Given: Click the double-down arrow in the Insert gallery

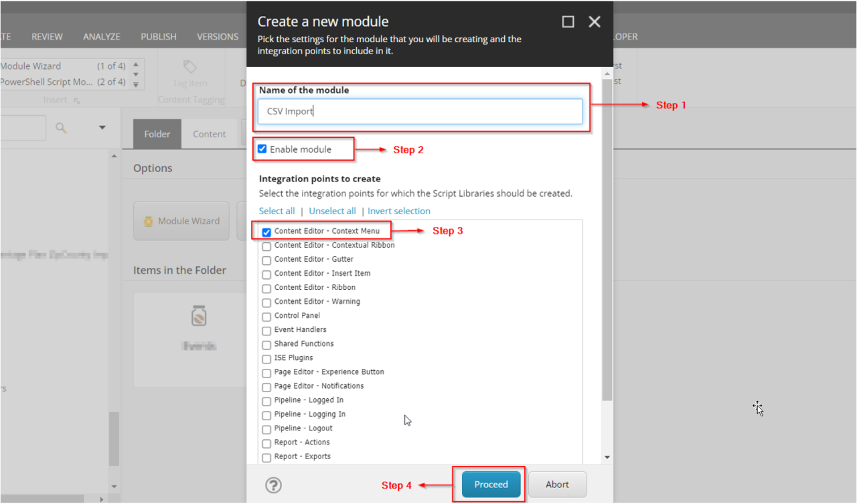Looking at the screenshot, I should point(136,84).
